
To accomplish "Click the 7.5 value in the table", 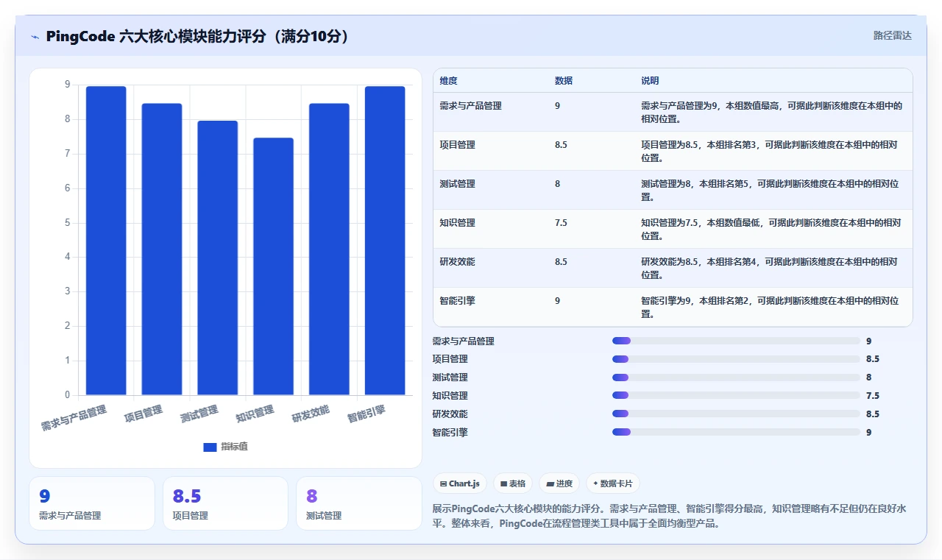I will tap(561, 223).
